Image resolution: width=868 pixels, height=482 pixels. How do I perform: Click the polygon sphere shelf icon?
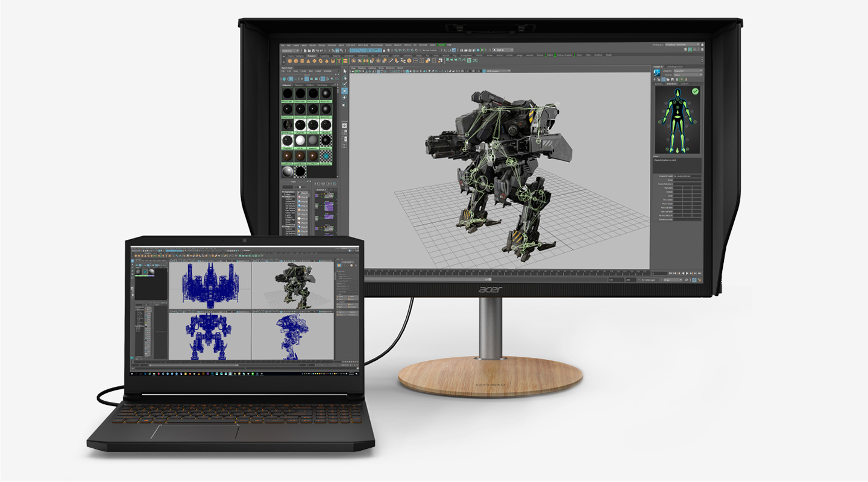pos(289,61)
